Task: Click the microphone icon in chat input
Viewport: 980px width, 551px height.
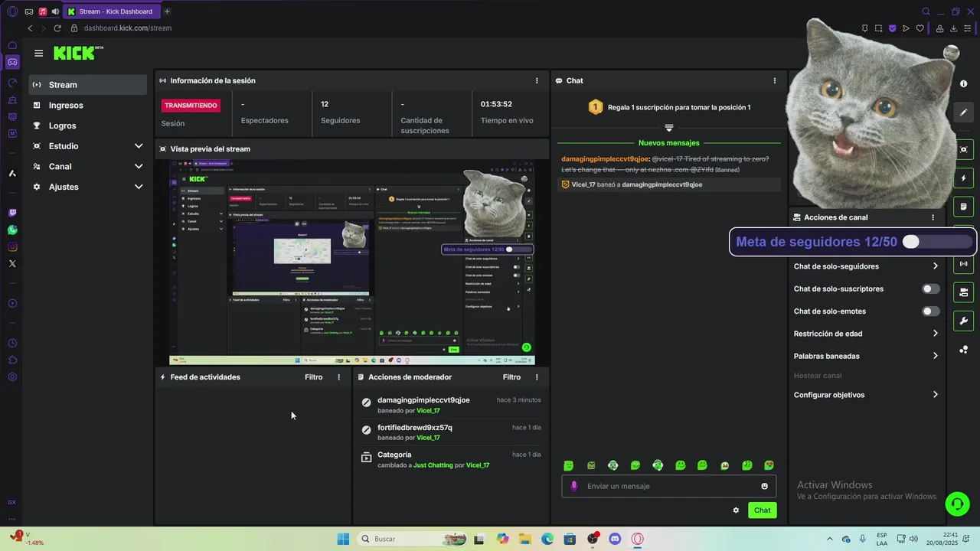Action: 574,486
